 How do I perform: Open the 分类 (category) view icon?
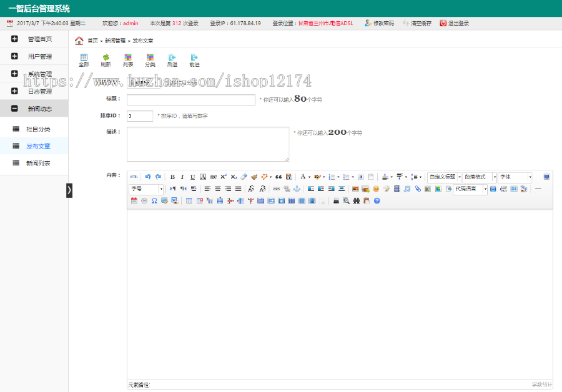pos(150,60)
